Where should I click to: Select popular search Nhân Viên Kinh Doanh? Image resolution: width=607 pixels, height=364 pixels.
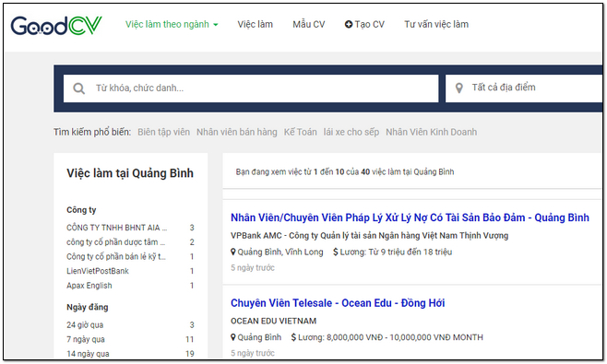point(431,132)
